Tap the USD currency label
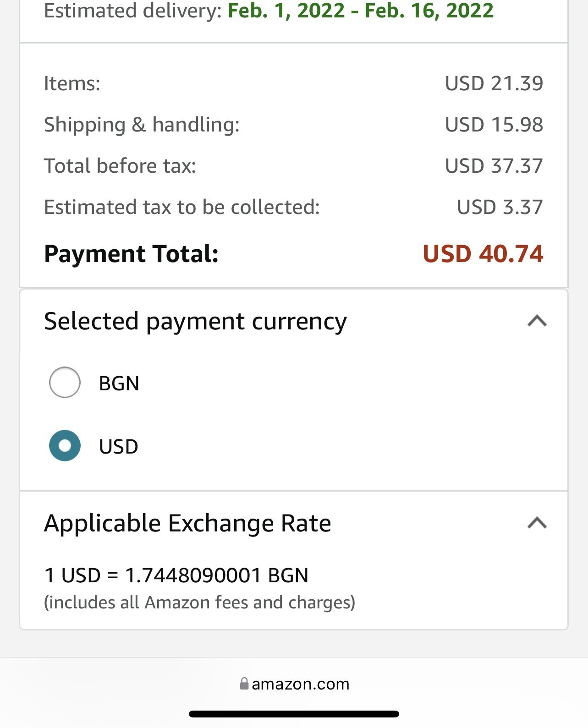Viewport: 588px width, 728px height. pyautogui.click(x=119, y=447)
